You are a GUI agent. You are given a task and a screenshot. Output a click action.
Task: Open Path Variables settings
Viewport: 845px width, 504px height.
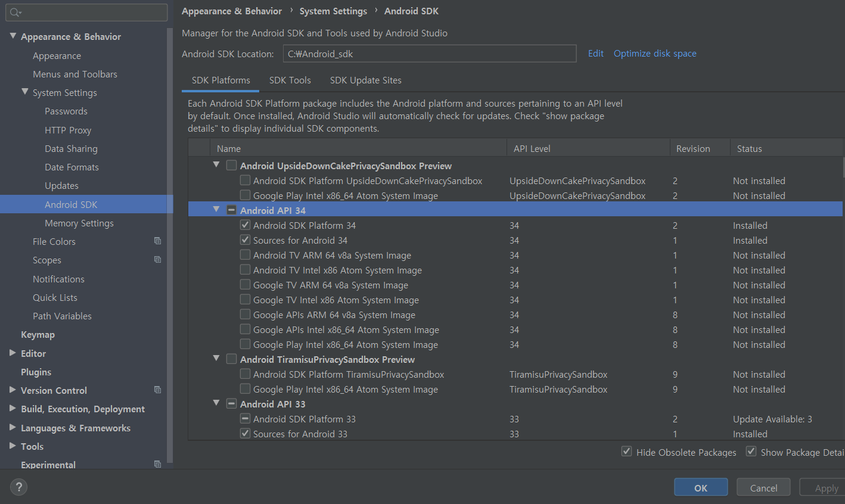[x=62, y=316]
